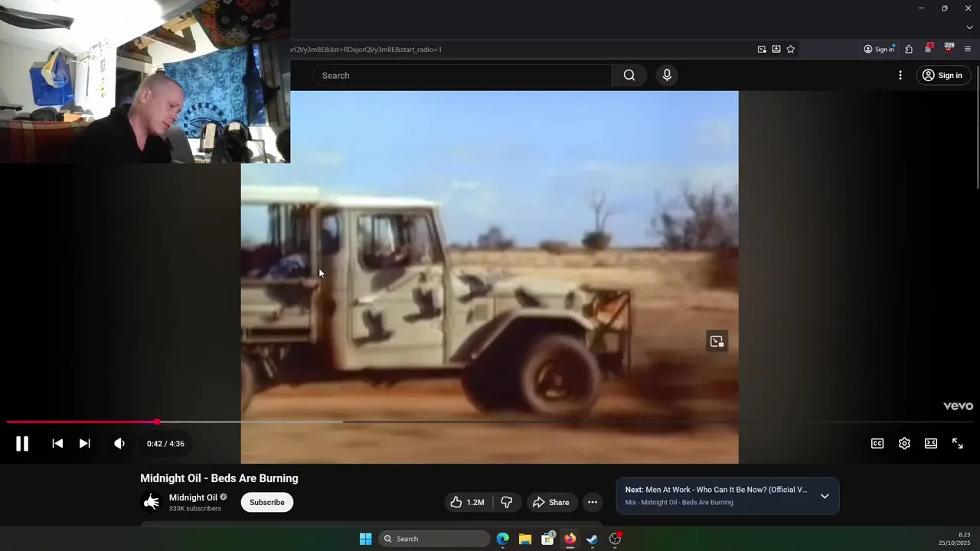Viewport: 980px width, 551px height.
Task: Click Firefox toolbar Sign in account button
Action: click(879, 50)
